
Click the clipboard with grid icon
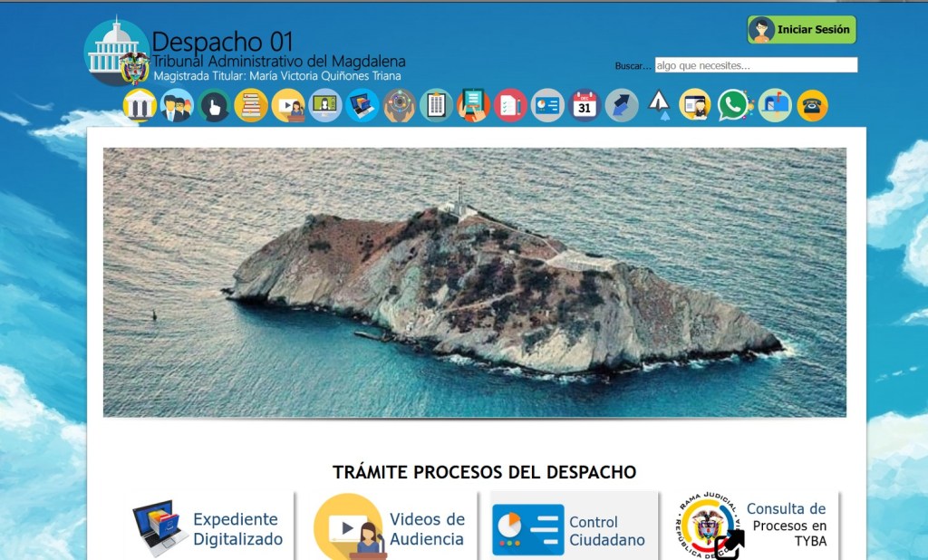tap(436, 106)
